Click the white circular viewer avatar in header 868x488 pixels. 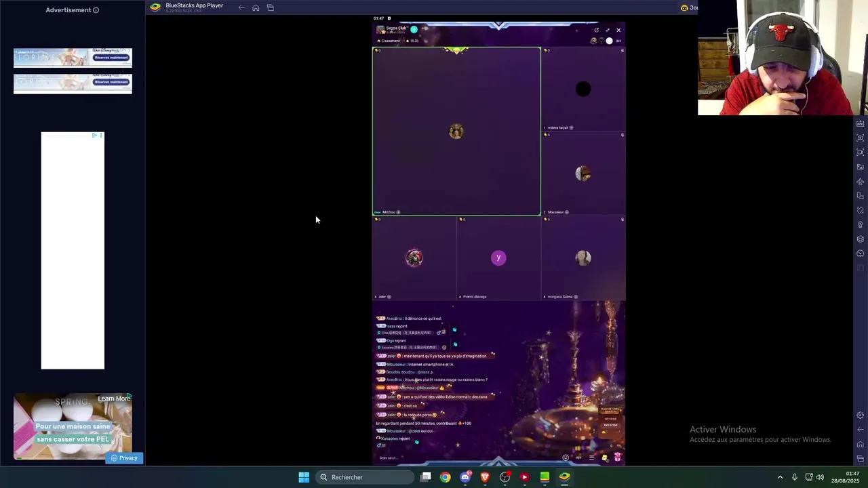click(609, 41)
